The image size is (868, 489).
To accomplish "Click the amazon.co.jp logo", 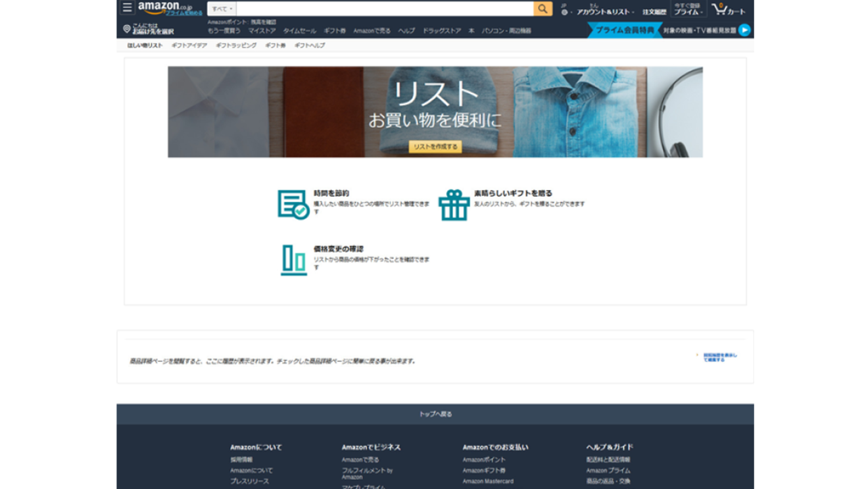I will tap(164, 7).
